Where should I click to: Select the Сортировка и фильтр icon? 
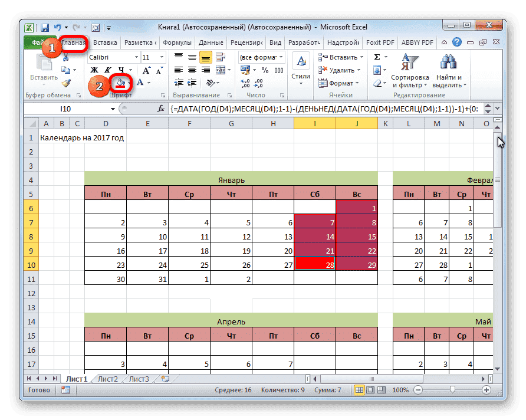(411, 61)
